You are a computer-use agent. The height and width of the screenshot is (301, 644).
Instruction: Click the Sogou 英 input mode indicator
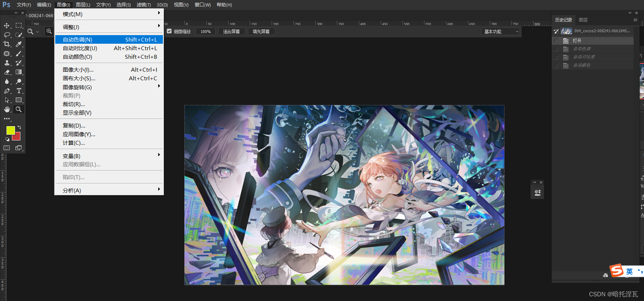(x=629, y=271)
